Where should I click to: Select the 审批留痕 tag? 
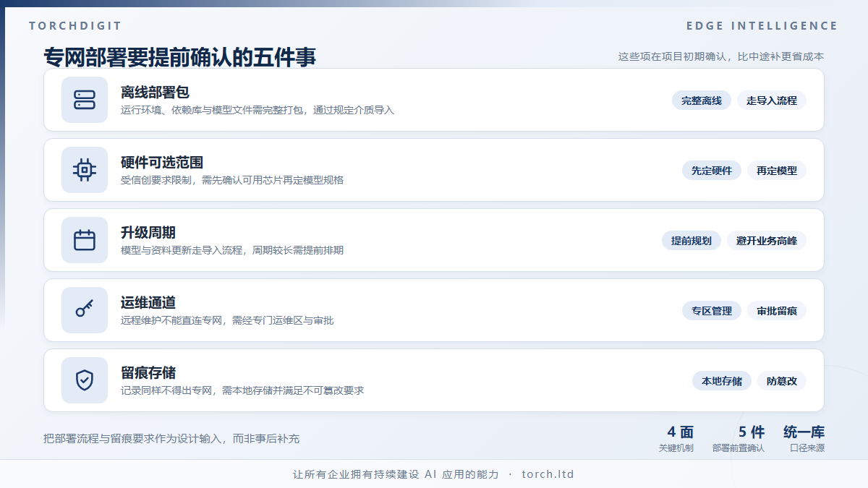click(777, 311)
